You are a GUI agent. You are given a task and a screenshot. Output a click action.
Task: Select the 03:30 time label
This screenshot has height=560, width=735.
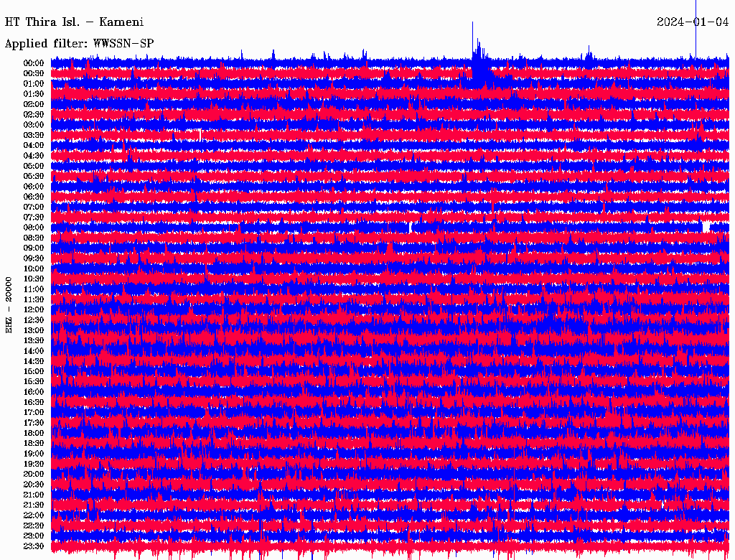(34, 136)
